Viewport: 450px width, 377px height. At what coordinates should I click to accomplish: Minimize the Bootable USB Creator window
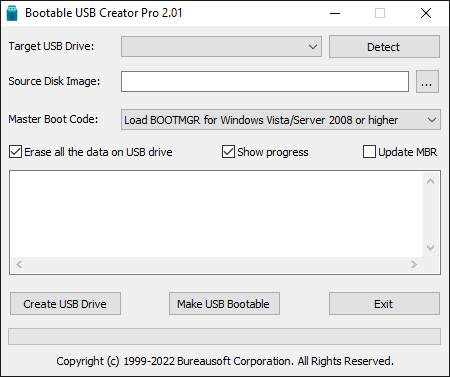pyautogui.click(x=335, y=13)
